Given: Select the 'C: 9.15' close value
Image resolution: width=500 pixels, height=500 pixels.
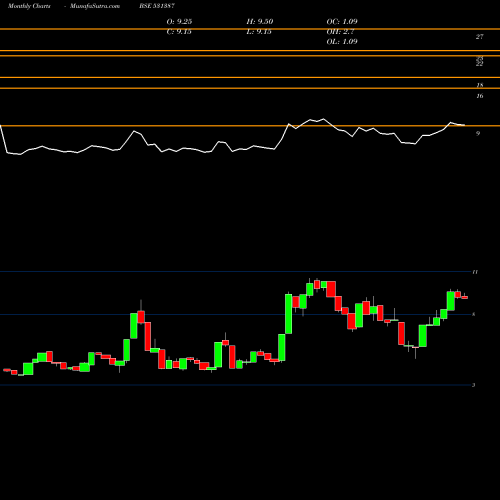Looking at the screenshot, I should pos(179,32).
